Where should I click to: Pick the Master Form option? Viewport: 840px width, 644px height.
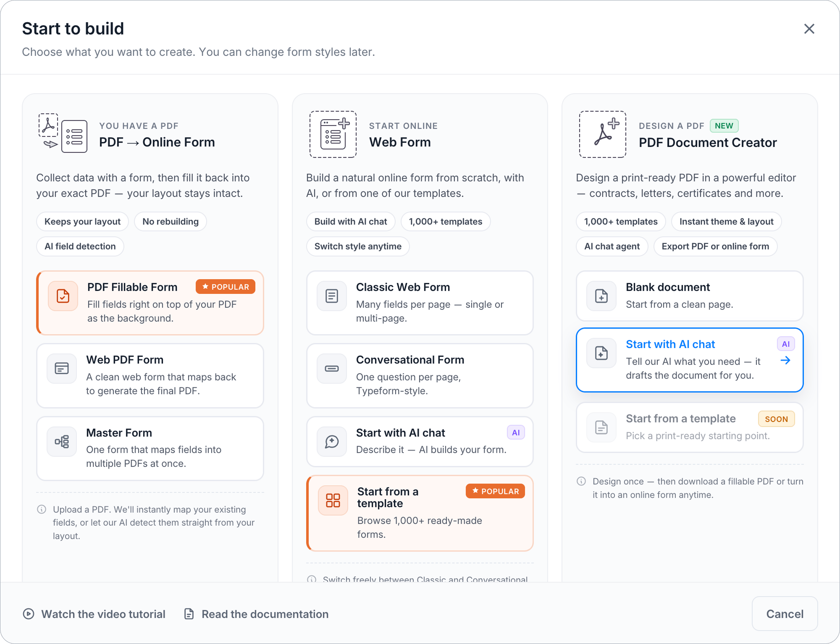tap(150, 448)
